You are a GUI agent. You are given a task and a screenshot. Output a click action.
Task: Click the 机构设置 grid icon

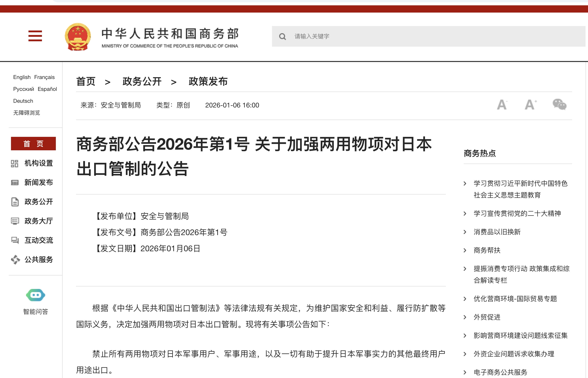coord(15,164)
